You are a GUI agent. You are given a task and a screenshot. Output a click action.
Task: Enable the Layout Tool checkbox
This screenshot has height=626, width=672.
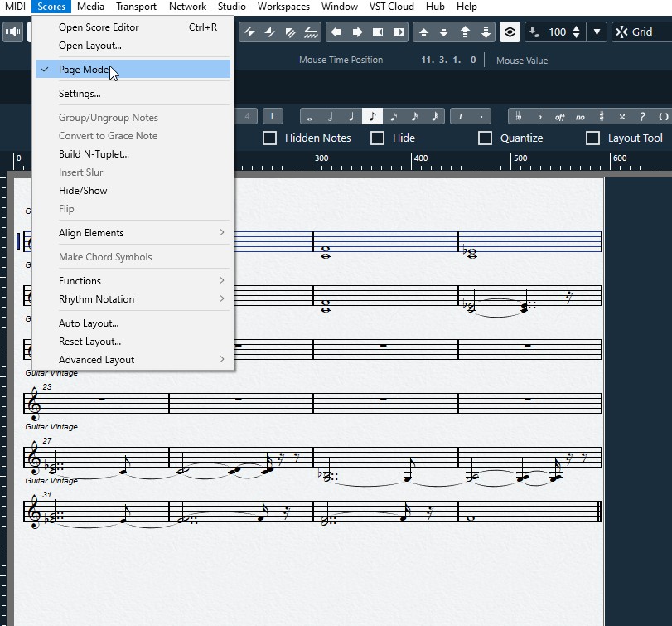(593, 138)
